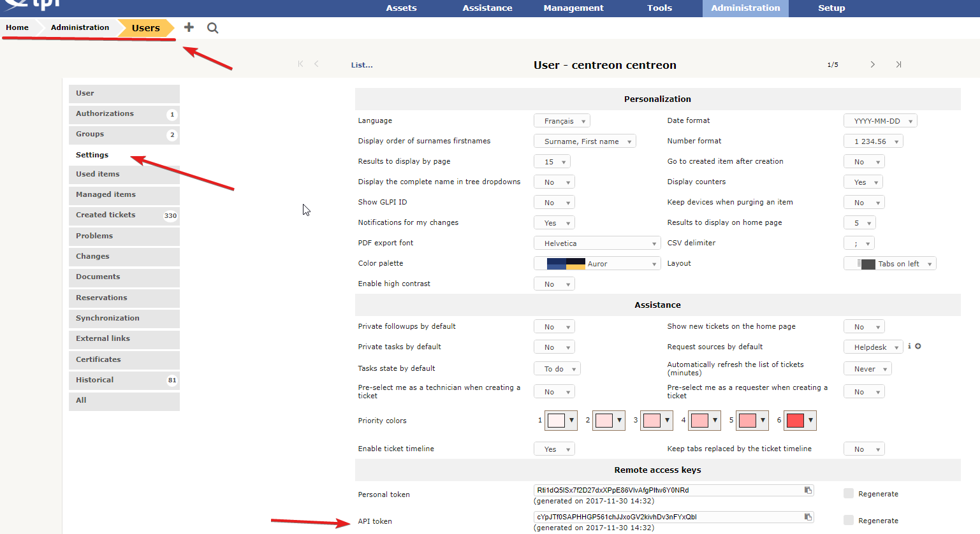Click info icon next to Helpdesk dropdown
The image size is (980, 534).
pos(909,347)
